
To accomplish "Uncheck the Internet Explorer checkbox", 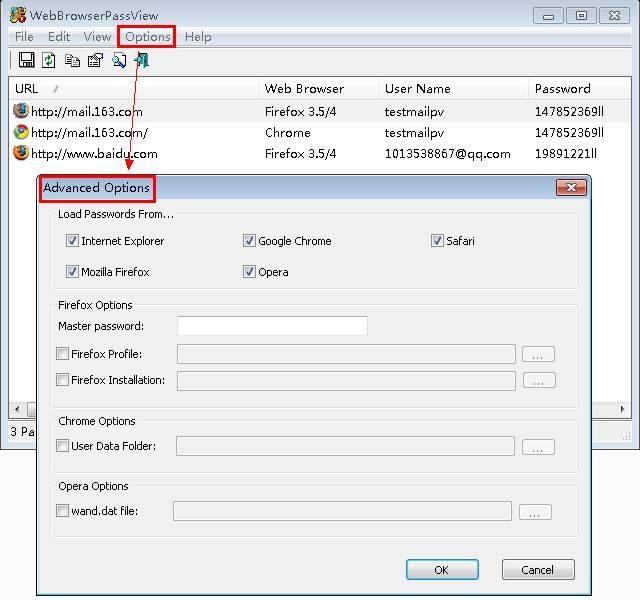I will pos(72,241).
